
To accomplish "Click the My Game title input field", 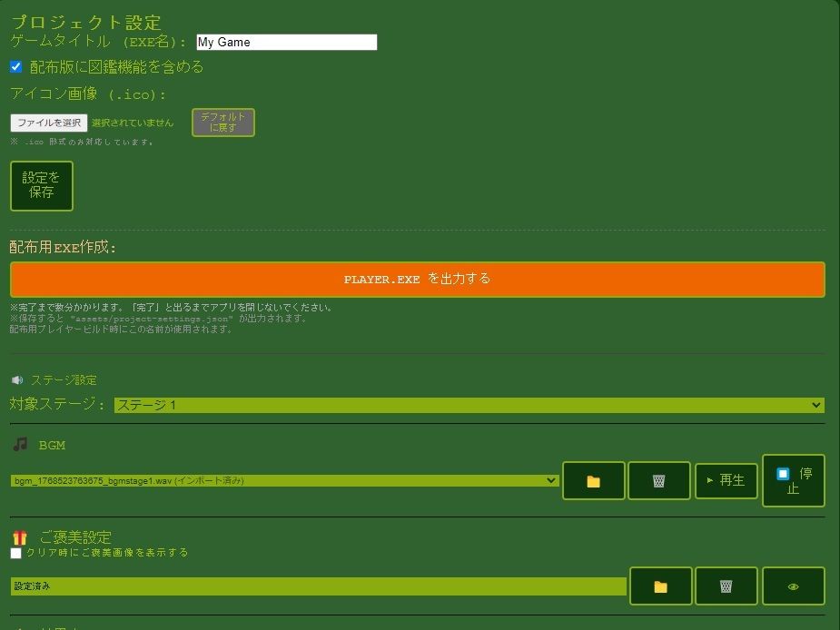I will click(x=286, y=42).
